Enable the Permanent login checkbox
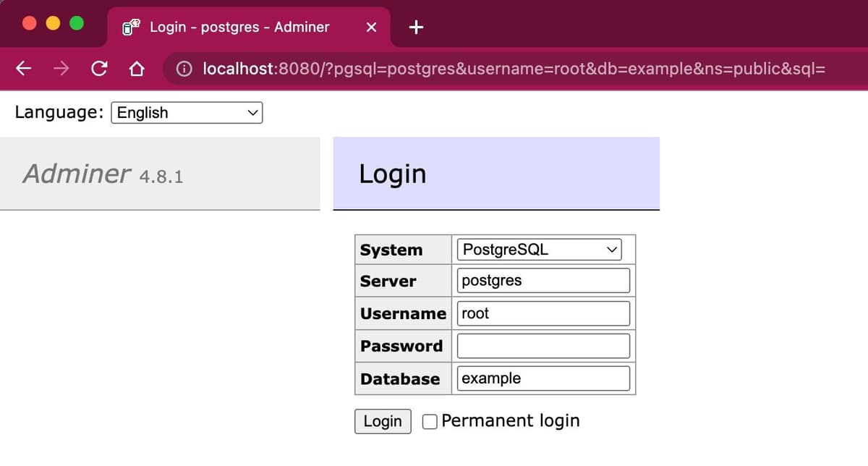The height and width of the screenshot is (466, 868). tap(430, 421)
